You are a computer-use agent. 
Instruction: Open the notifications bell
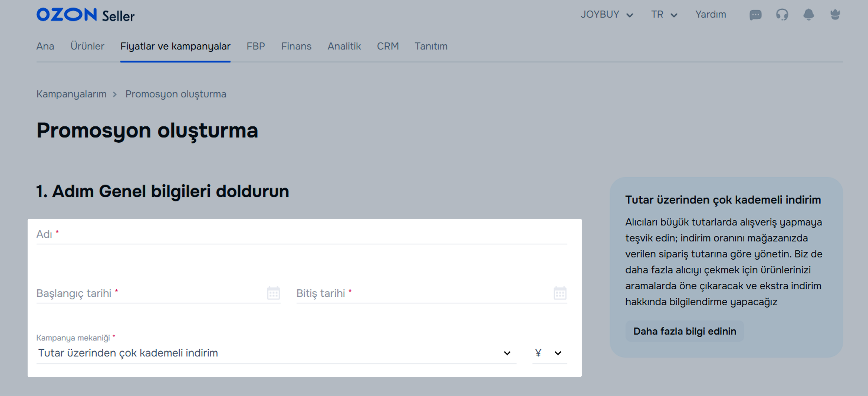click(x=808, y=15)
